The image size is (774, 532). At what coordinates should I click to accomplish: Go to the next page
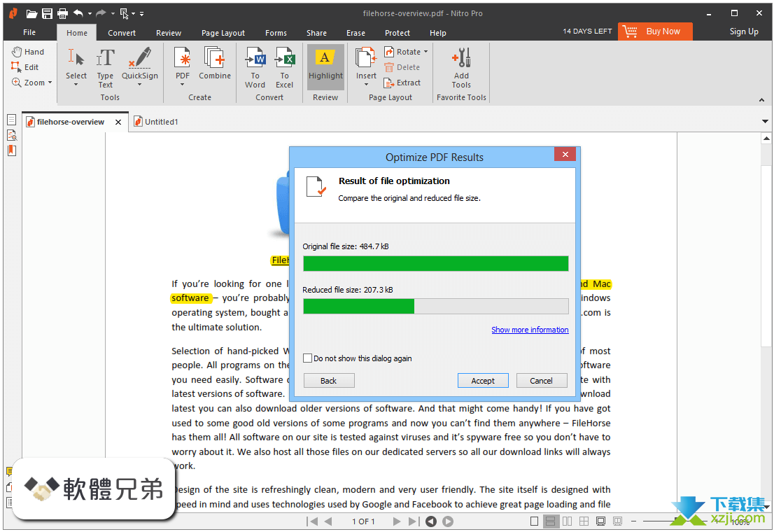396,521
